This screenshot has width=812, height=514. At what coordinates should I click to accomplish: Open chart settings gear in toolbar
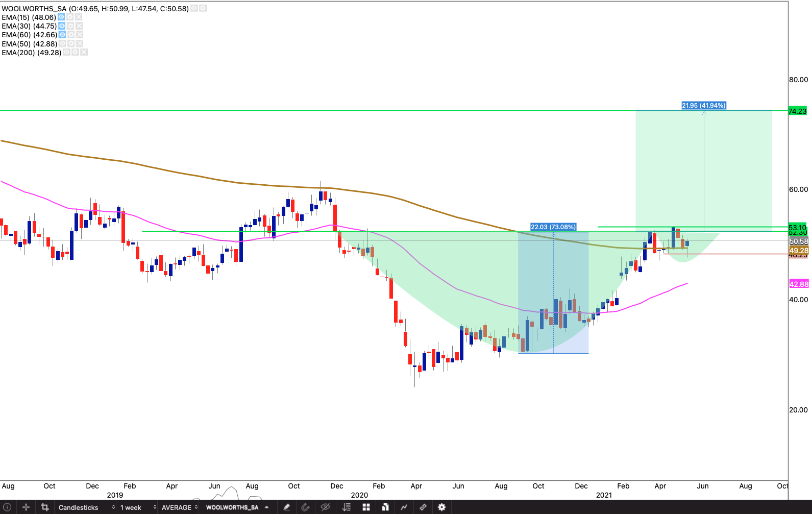(x=442, y=507)
